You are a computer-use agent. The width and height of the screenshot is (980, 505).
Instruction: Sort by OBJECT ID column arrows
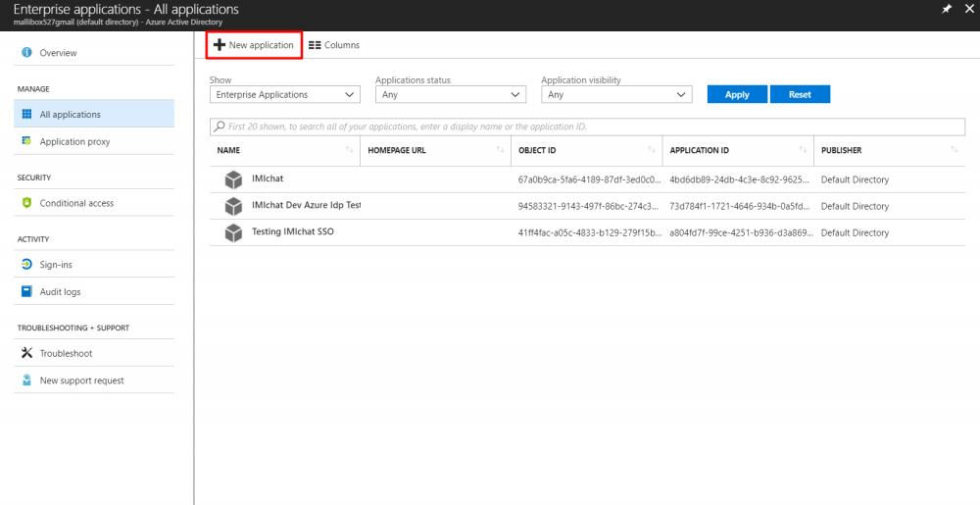click(x=652, y=150)
